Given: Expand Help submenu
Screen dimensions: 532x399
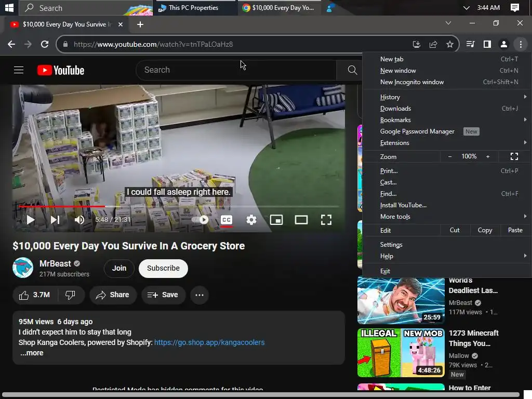Looking at the screenshot, I should click(446, 256).
